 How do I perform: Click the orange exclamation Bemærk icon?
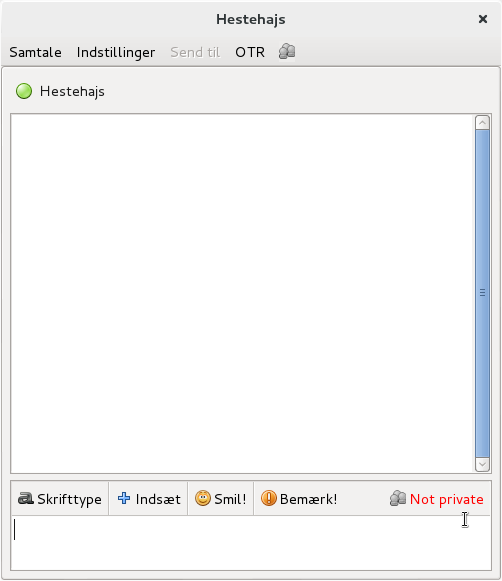pos(269,498)
